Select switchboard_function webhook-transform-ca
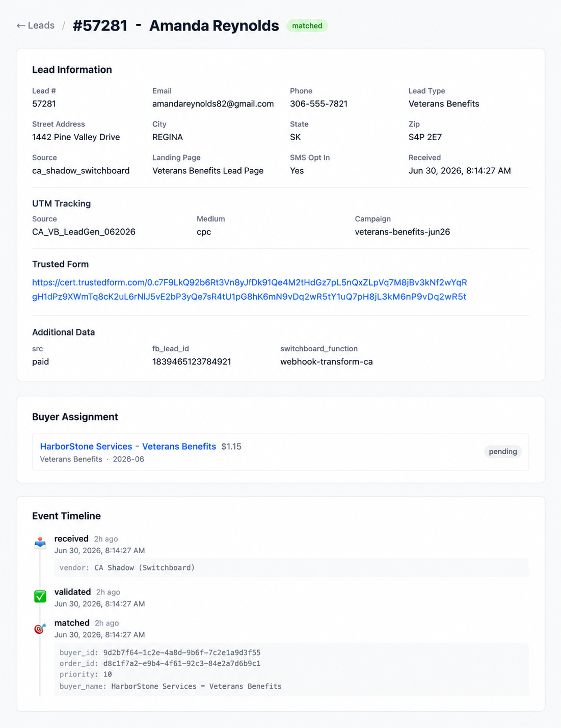 (x=327, y=362)
